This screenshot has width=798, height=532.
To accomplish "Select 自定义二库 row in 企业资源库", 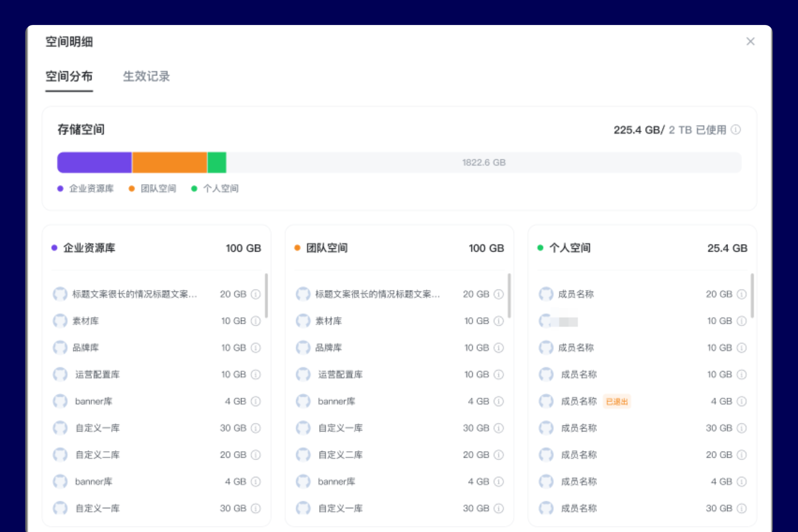I will click(x=156, y=455).
